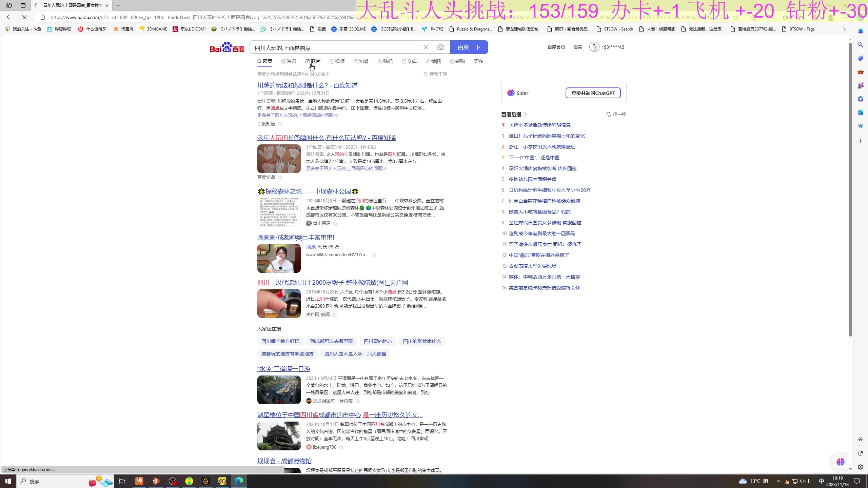The image size is (868, 488).
Task: Expand the bookmarks bar overflow chevron
Action: 844,29
